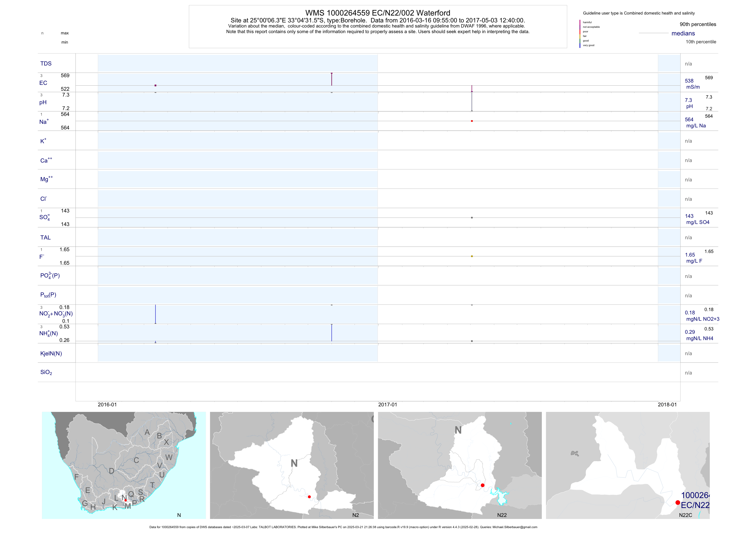Click the red site dot on N22 map
The image size is (756, 535).
pyautogui.click(x=482, y=485)
